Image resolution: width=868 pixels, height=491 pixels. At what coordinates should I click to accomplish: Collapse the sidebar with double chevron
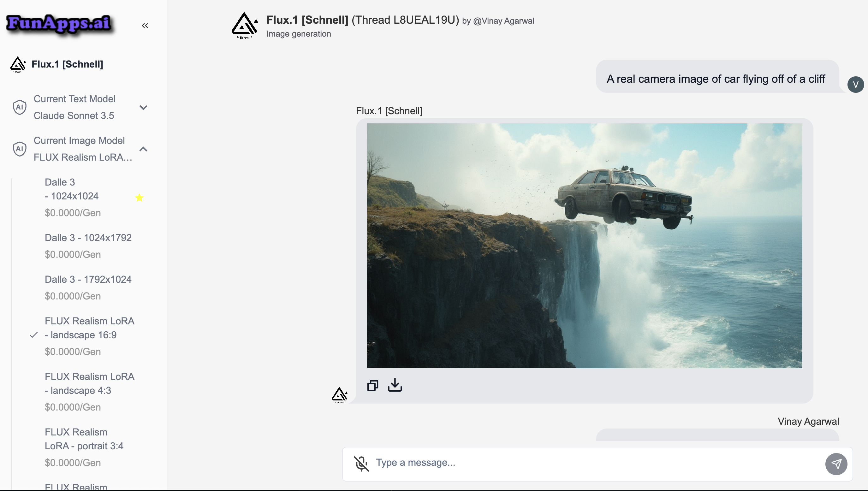(145, 26)
